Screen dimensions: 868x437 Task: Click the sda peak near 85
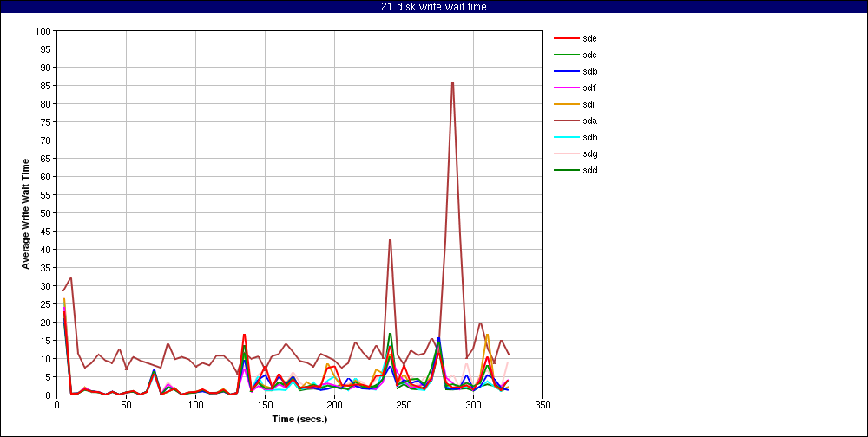click(x=453, y=82)
